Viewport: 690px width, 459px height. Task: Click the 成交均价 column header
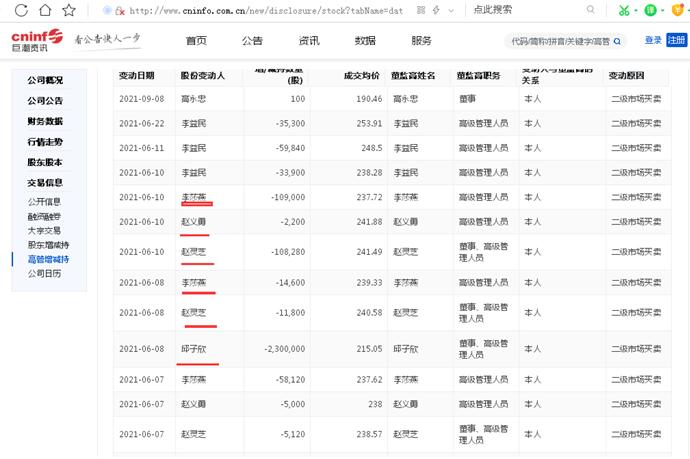(x=361, y=76)
